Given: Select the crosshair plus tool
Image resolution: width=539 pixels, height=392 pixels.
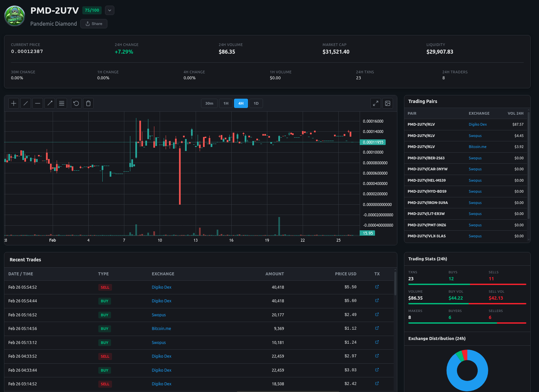Looking at the screenshot, I should (x=14, y=103).
